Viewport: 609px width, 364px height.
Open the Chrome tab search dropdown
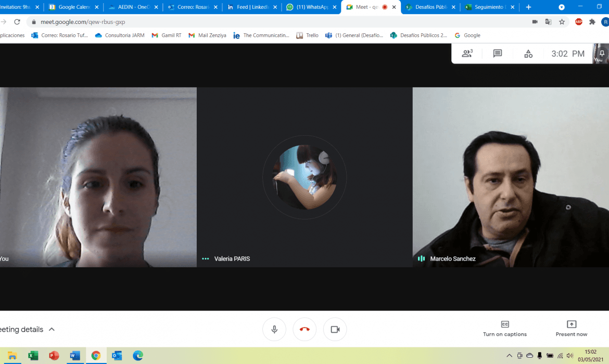pos(562,7)
